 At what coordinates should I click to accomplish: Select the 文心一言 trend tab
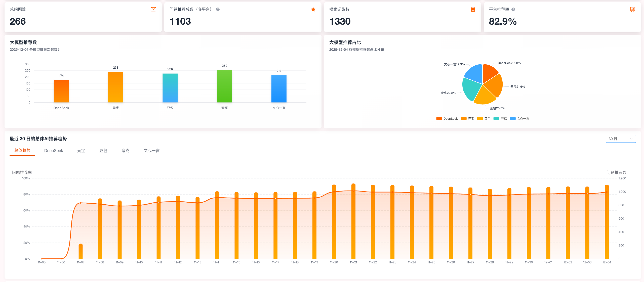(x=151, y=151)
